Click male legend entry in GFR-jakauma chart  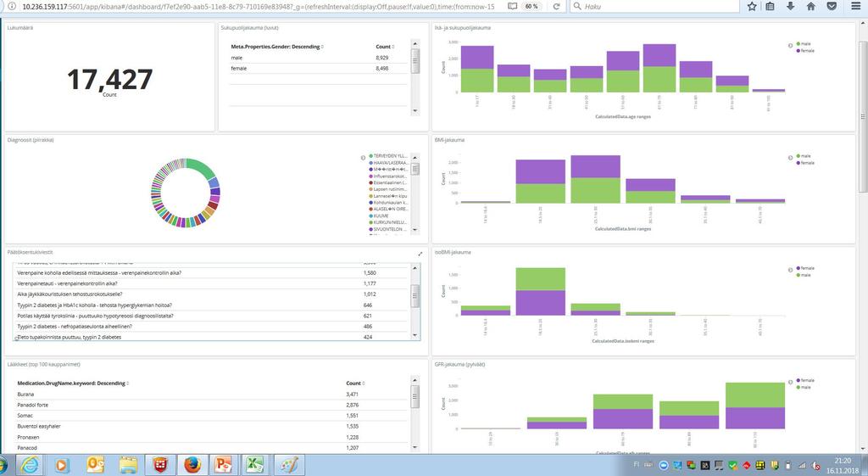pyautogui.click(x=804, y=388)
